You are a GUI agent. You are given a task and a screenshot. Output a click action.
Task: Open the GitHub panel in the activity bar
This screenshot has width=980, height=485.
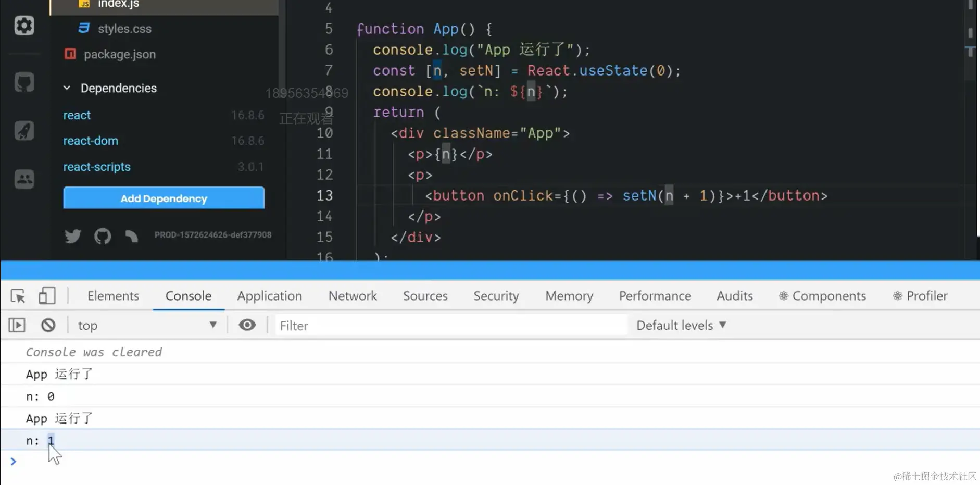24,82
